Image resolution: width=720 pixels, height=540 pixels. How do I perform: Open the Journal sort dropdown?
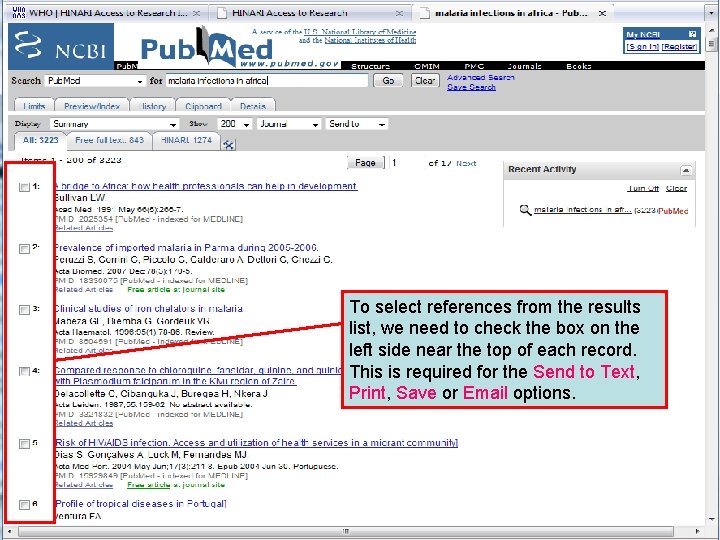[289, 124]
